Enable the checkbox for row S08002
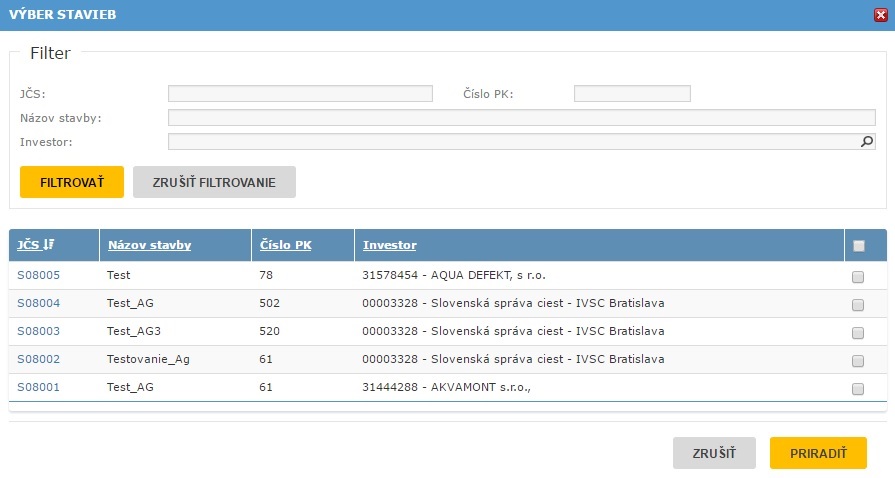This screenshot has width=895, height=478. [x=858, y=361]
